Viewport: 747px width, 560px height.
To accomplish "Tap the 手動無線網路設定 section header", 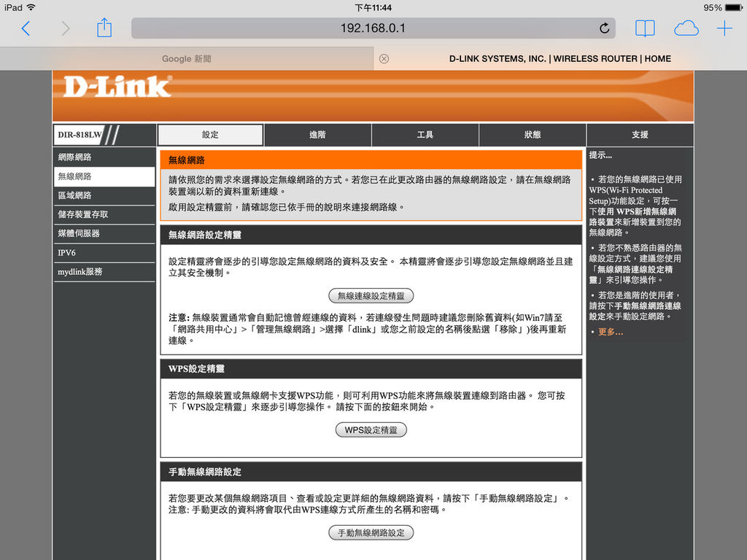I will (x=371, y=472).
